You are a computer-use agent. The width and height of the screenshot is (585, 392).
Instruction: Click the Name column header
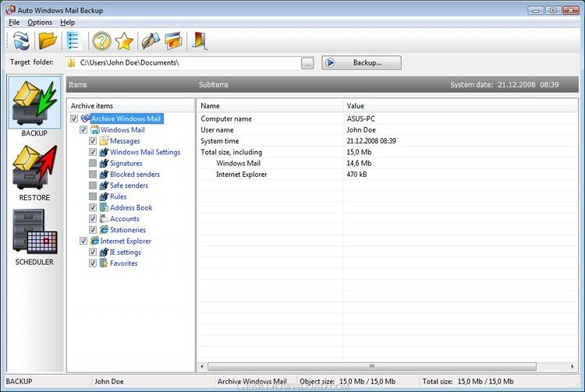coord(269,106)
